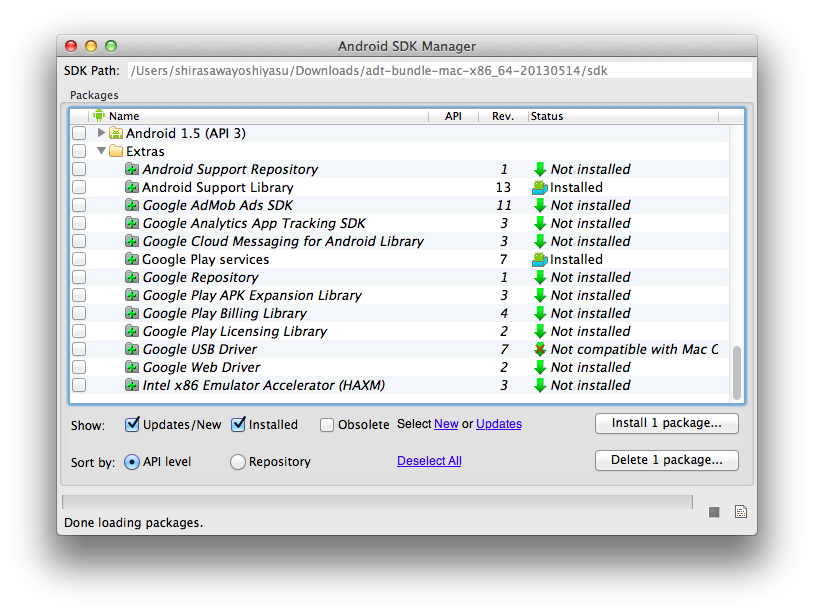Check the Intel x86 Emulator Accelerator checkbox
The height and width of the screenshot is (614, 814).
tap(79, 385)
